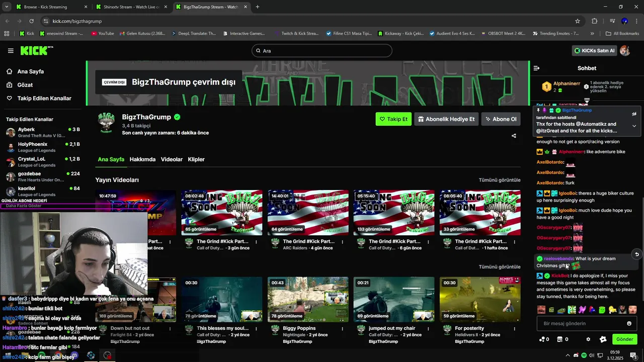Open jumped out my chair clip thumbnail
Screen dimensions: 644x362
pos(394,300)
